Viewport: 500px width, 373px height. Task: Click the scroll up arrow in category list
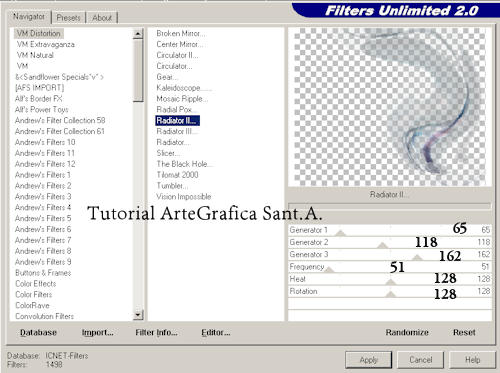tap(138, 34)
